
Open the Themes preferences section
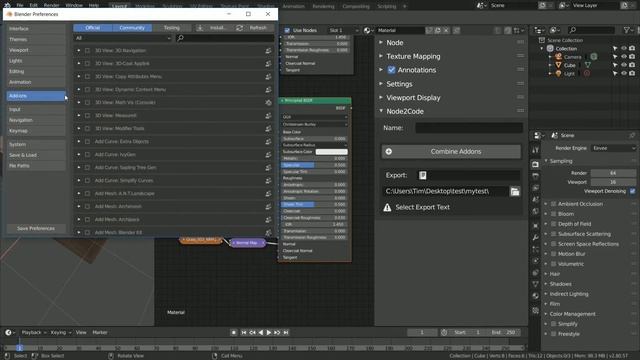36,39
